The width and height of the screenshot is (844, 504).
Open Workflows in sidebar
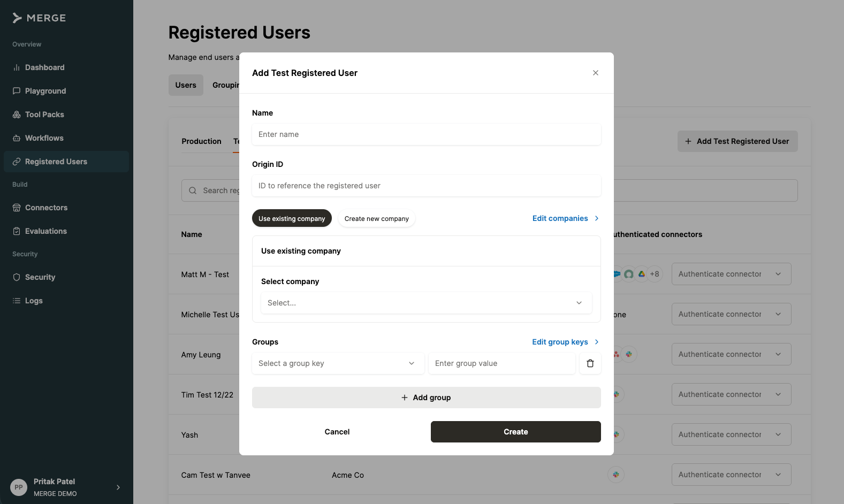[x=66, y=138]
